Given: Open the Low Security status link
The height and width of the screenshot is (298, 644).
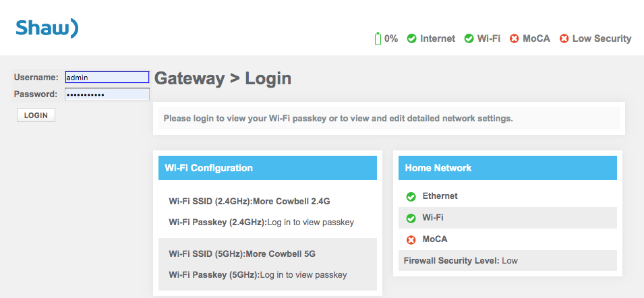Looking at the screenshot, I should pos(602,38).
